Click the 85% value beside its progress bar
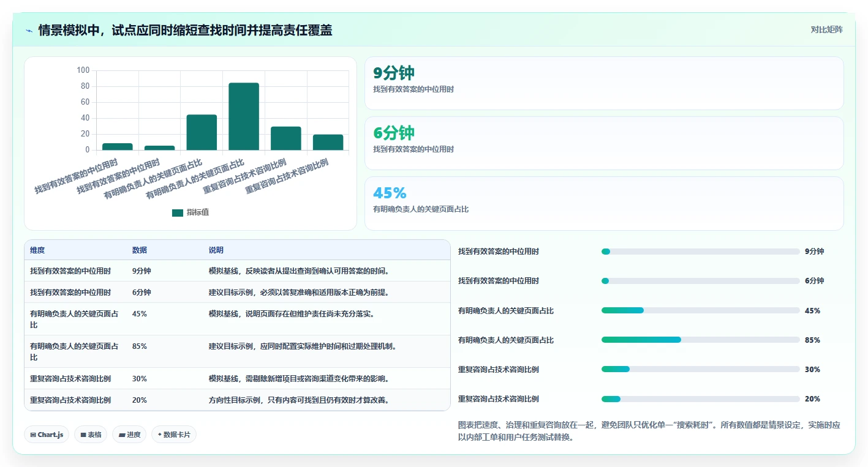The width and height of the screenshot is (868, 467). pyautogui.click(x=812, y=340)
